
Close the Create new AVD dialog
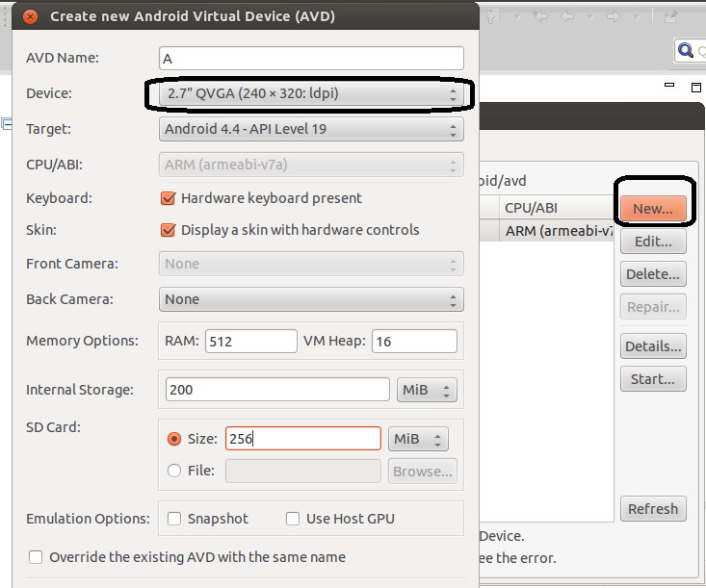30,17
